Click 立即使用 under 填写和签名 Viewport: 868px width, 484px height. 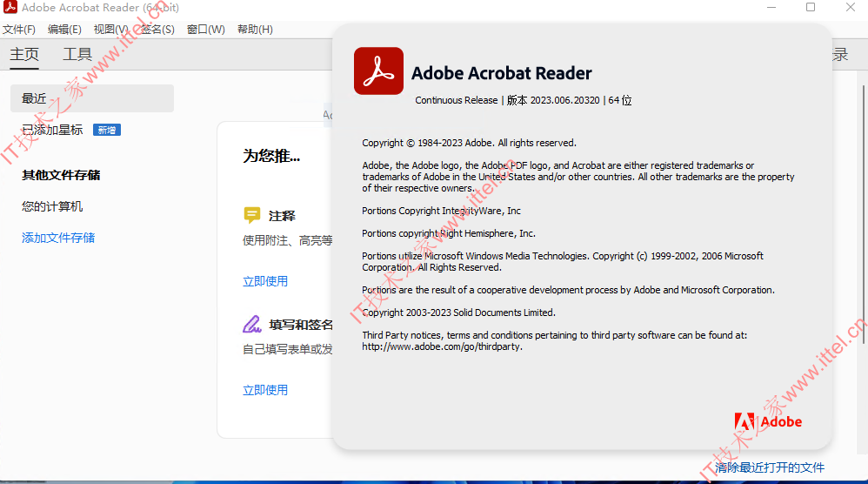coord(265,390)
